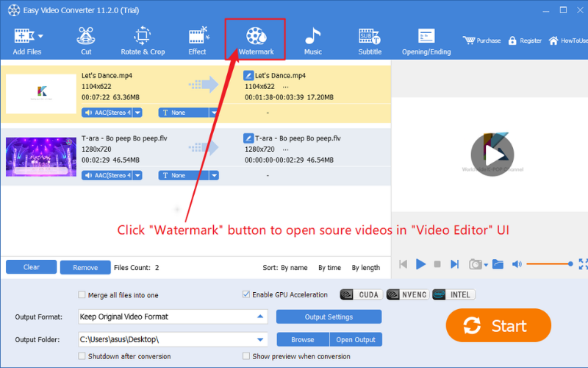Screen dimensions: 588x368
Task: Click the Register lock link
Action: 525,40
